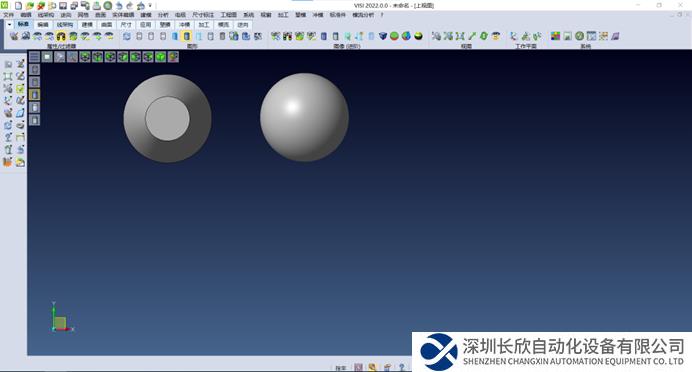Toggle the yellow-highlighted filter icon in 属性/过滤器 group
The height and width of the screenshot is (372, 692).
click(61, 36)
